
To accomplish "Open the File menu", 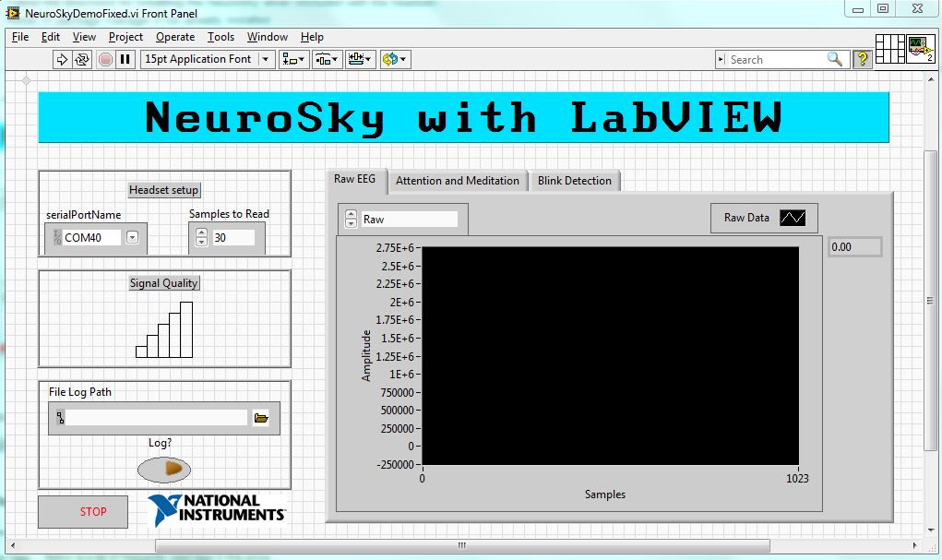I will click(x=19, y=37).
